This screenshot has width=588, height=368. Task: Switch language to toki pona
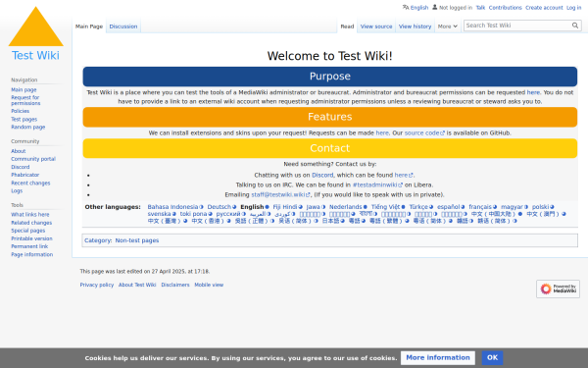click(193, 214)
